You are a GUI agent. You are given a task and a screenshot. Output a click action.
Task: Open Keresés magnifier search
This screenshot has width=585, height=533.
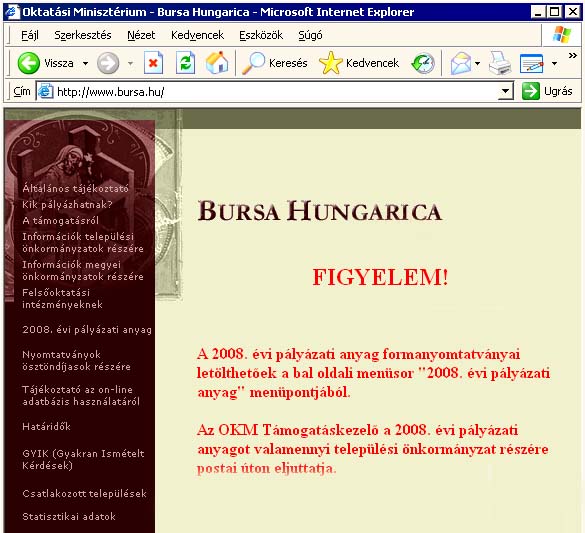pyautogui.click(x=275, y=63)
